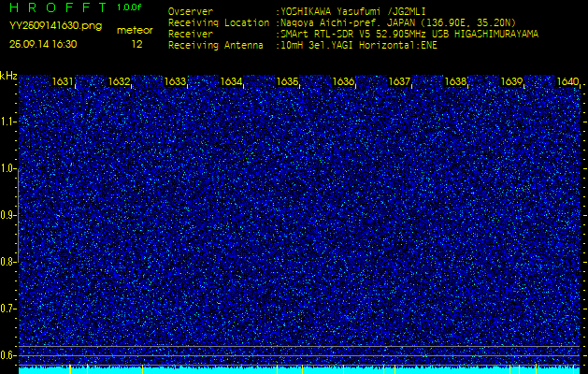Select the 0.7 frequency axis label
The height and width of the screenshot is (374, 588).
7,309
